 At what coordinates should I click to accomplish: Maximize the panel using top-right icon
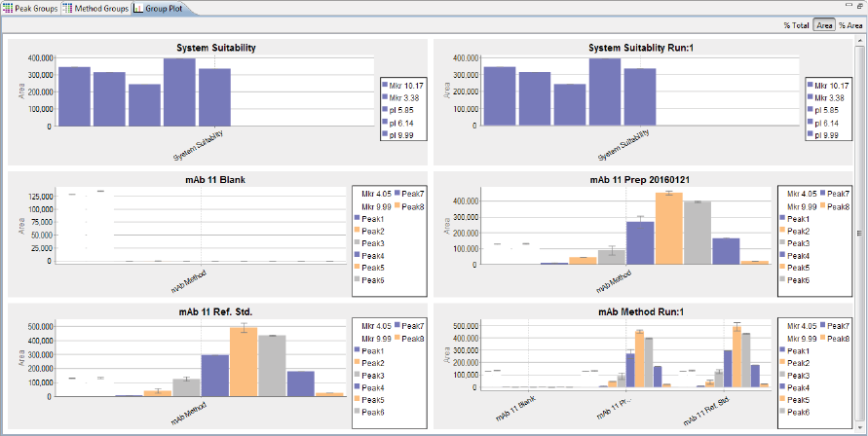click(x=859, y=5)
